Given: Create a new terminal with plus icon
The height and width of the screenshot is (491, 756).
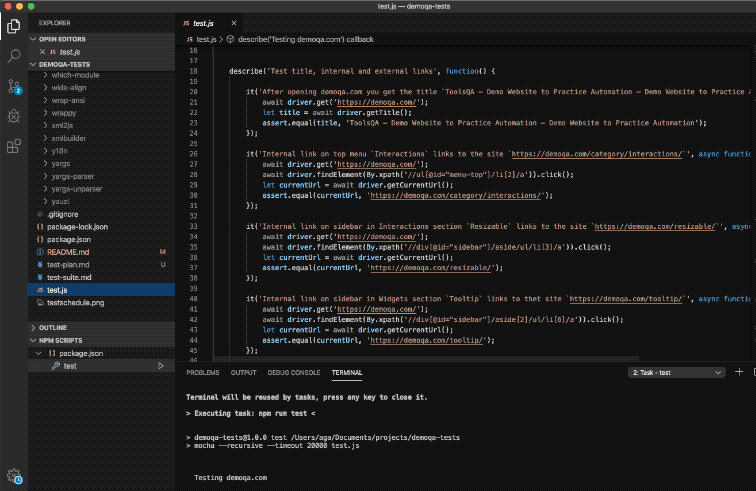Looking at the screenshot, I should tap(739, 372).
